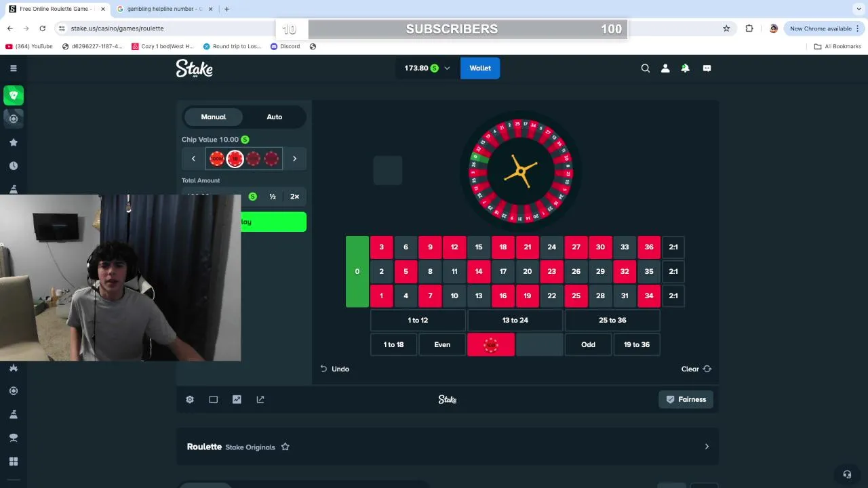
Task: Expand the Roulette info panel chevron
Action: pyautogui.click(x=707, y=447)
